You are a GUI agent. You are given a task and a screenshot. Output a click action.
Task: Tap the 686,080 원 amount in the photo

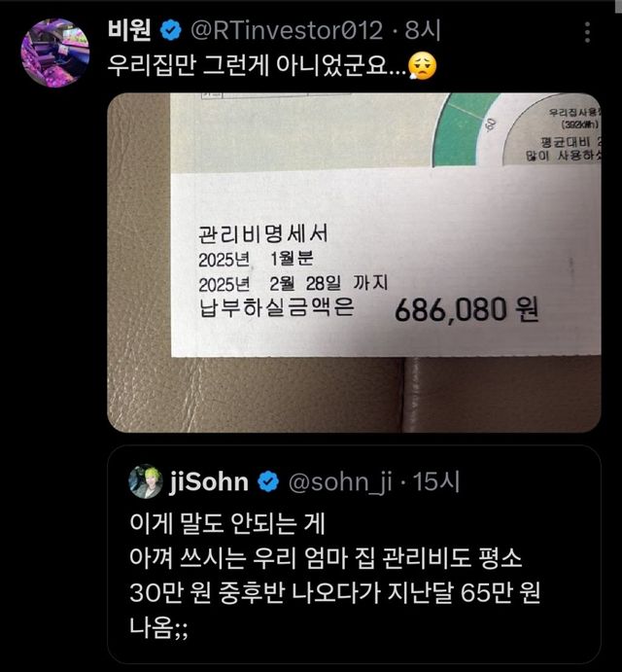coord(466,310)
